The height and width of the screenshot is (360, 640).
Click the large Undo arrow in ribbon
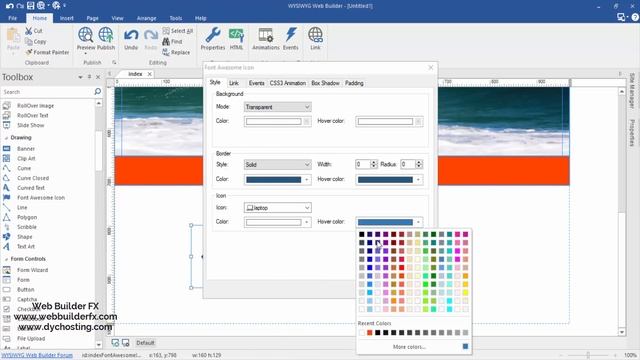click(x=131, y=35)
